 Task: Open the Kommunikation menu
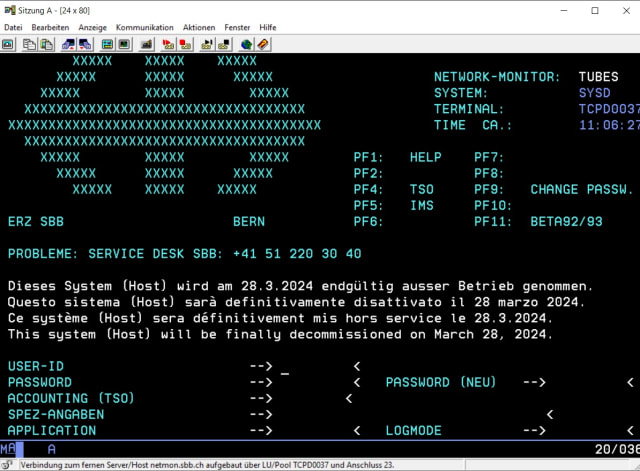(x=144, y=27)
